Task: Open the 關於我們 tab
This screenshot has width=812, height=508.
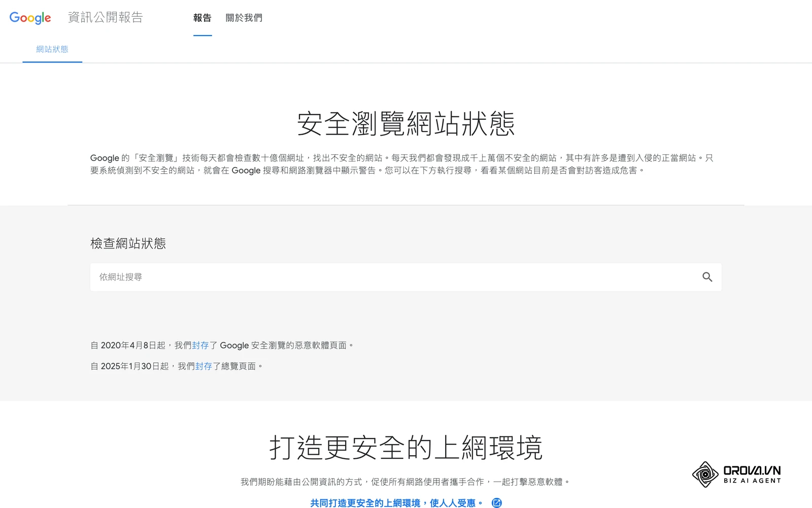Action: click(244, 18)
